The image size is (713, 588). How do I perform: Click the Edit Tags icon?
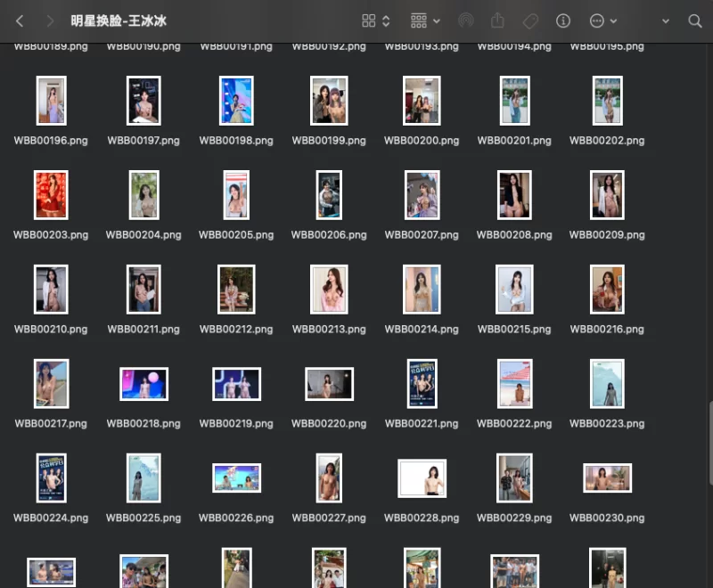(530, 20)
